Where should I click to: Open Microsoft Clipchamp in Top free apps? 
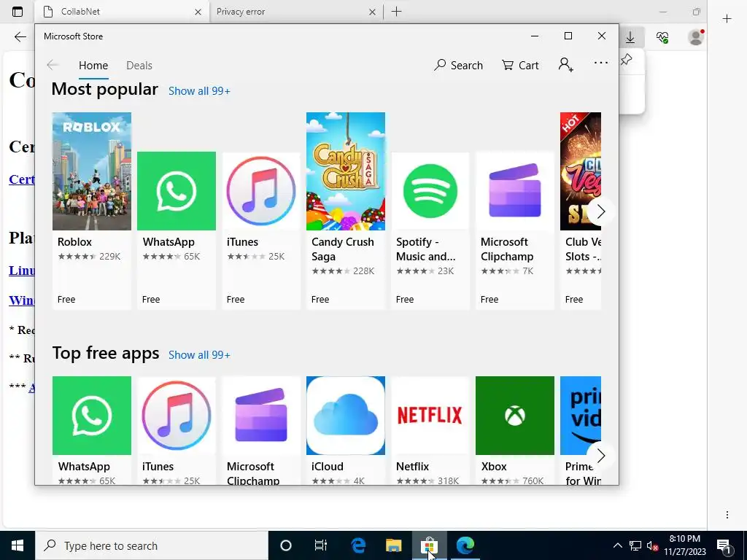click(x=261, y=430)
